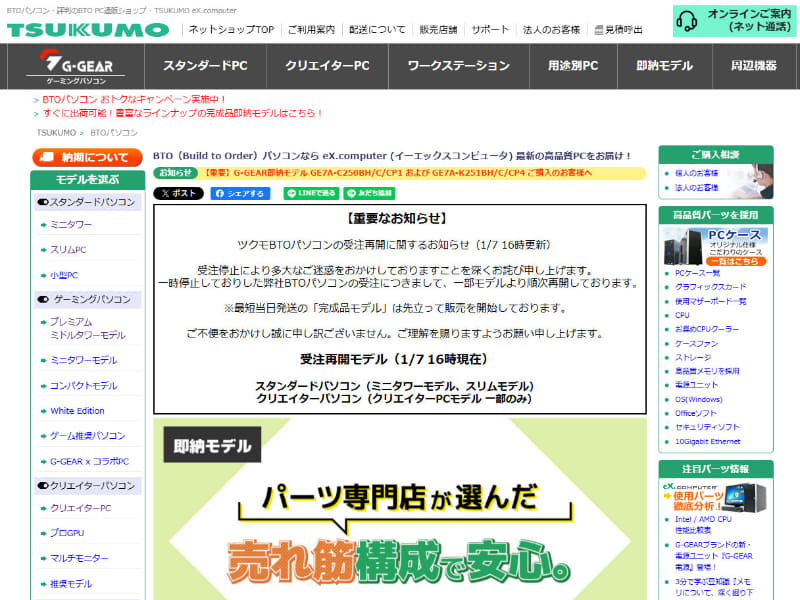
Task: Click the 一覧はこちら button on PCケース banner
Action: [x=736, y=260]
